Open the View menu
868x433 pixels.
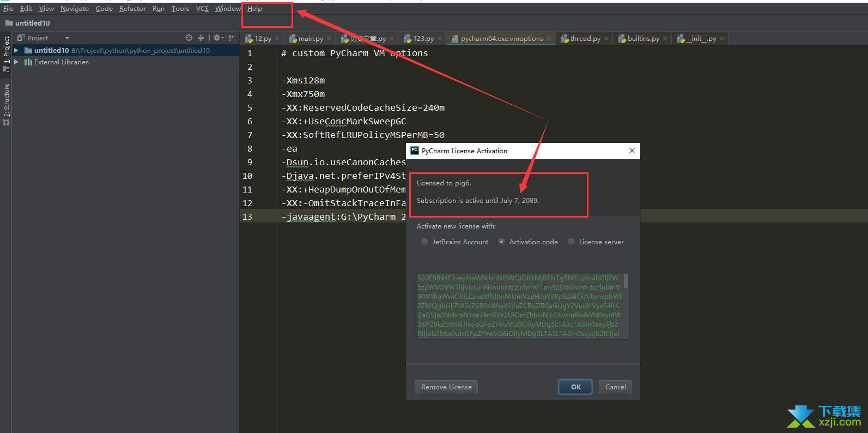46,9
